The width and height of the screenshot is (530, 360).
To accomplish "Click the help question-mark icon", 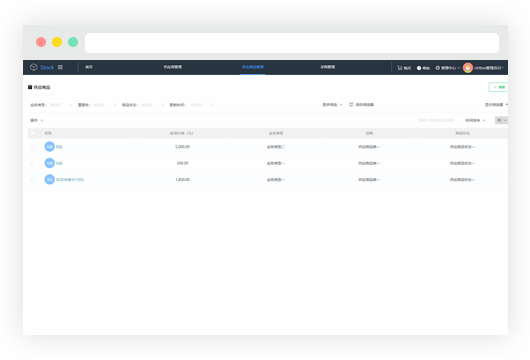I will click(x=419, y=68).
